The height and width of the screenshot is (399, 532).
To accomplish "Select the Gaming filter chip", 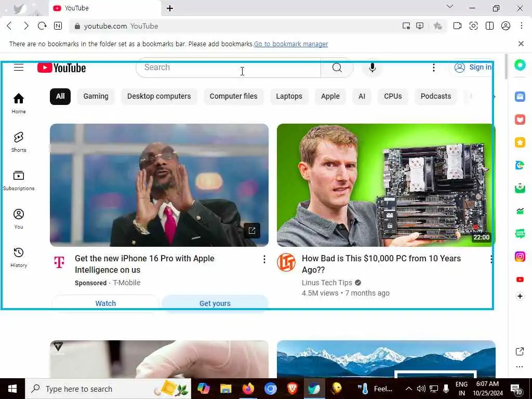I will point(96,96).
